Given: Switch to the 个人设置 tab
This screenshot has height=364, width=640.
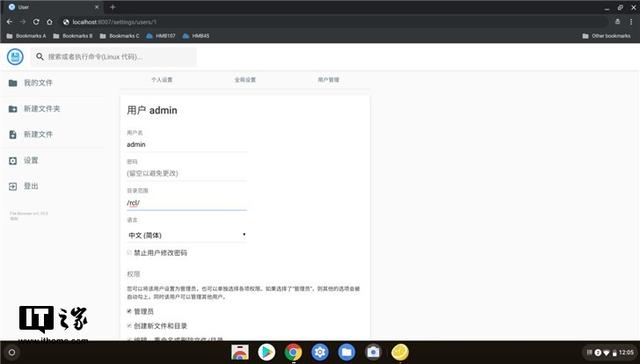Looking at the screenshot, I should tap(162, 80).
